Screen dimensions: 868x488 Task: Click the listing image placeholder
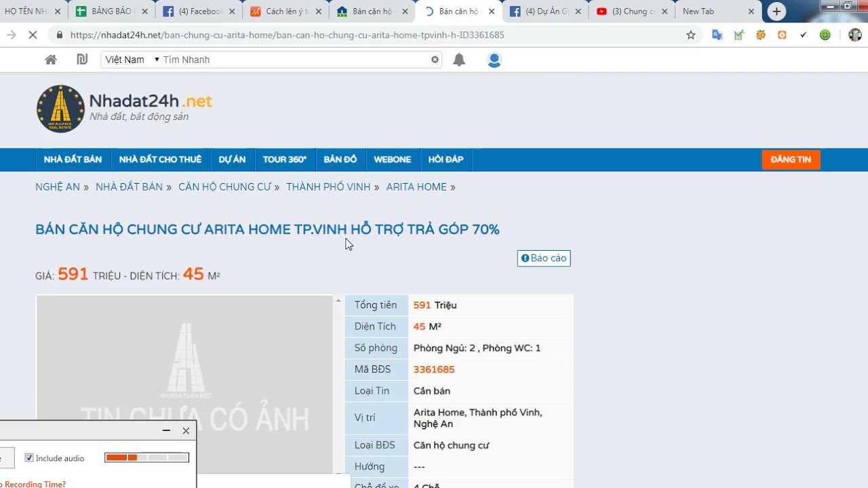[x=184, y=385]
